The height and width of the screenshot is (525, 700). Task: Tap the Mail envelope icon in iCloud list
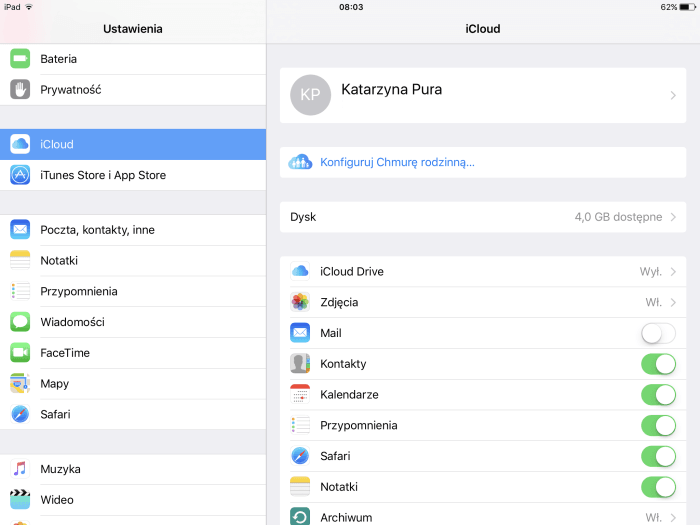pos(300,333)
